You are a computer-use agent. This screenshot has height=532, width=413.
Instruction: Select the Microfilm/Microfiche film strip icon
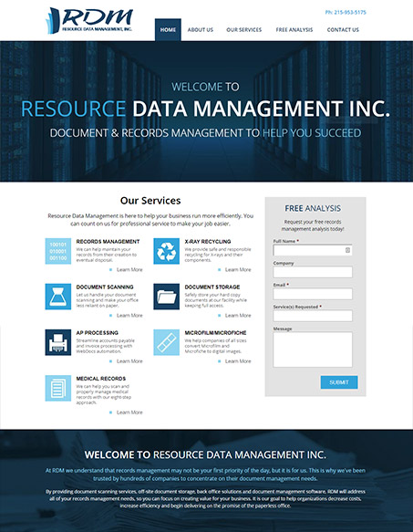click(167, 342)
